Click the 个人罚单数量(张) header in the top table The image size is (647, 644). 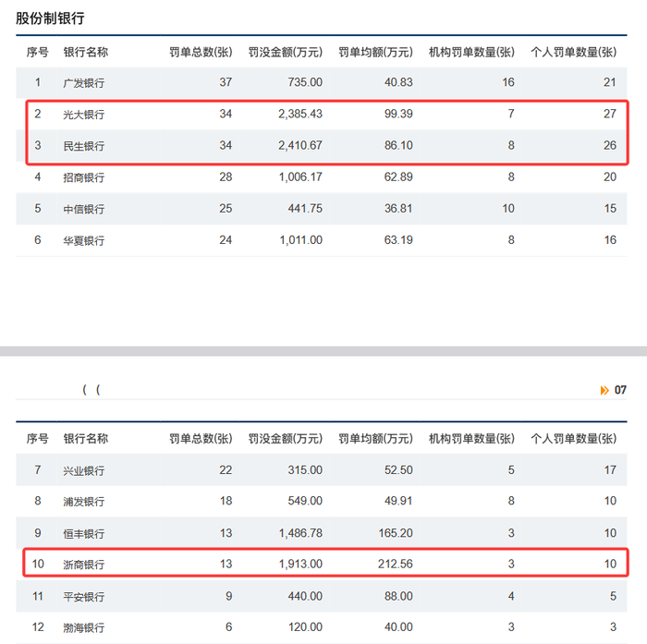(x=574, y=53)
